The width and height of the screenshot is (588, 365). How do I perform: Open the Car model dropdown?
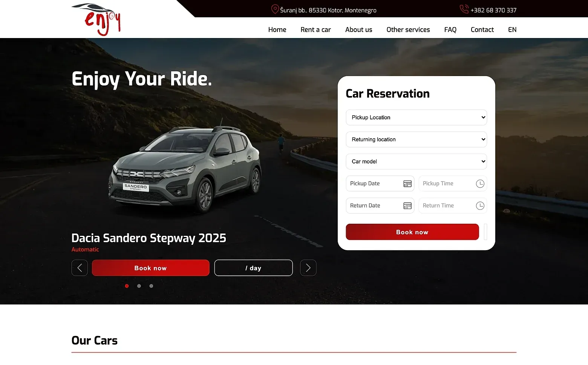[416, 162]
